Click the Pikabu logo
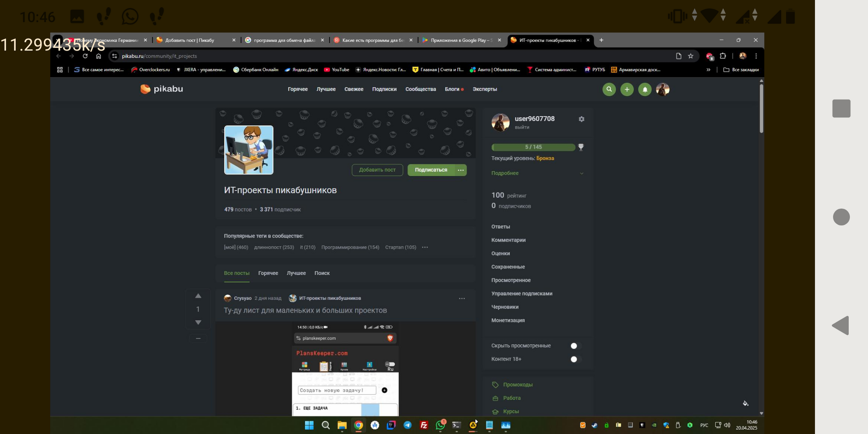This screenshot has width=868, height=434. click(x=161, y=89)
